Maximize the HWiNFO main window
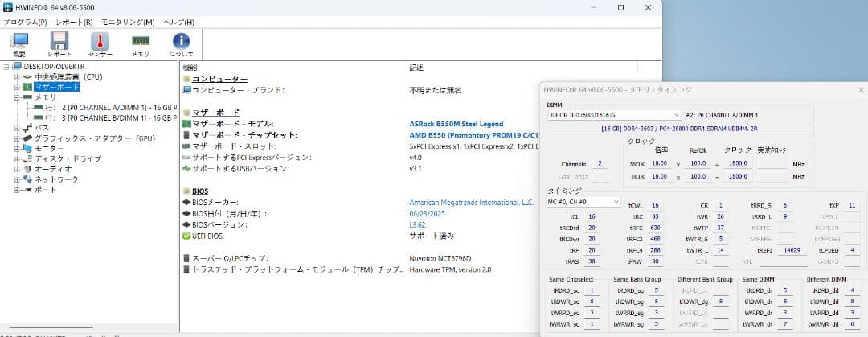This screenshot has height=337, width=868. tap(621, 8)
